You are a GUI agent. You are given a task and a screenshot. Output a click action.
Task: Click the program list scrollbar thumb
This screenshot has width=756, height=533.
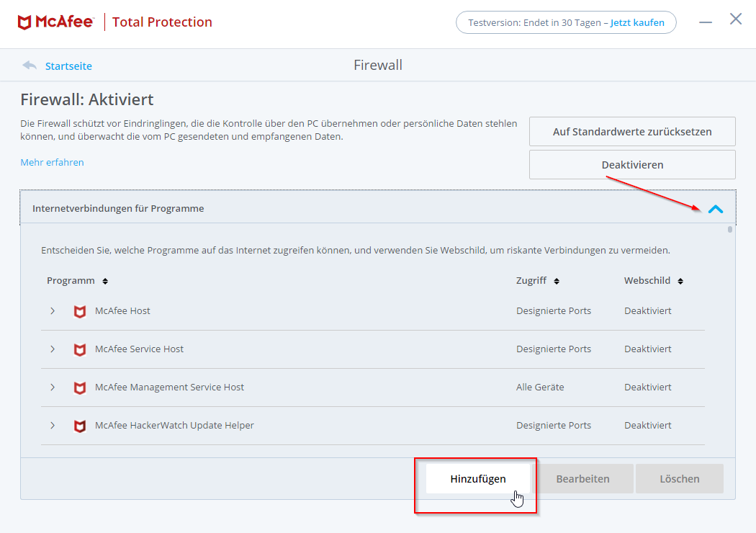[730, 230]
